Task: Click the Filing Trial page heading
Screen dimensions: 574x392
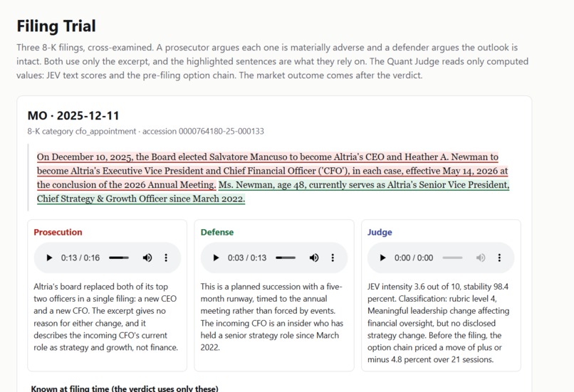Action: pos(56,26)
